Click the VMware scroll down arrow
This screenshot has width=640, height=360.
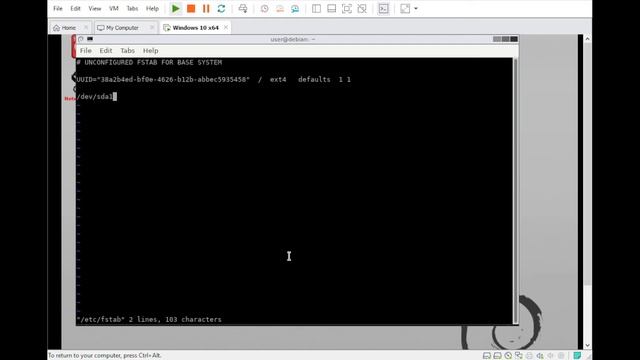click(x=587, y=345)
